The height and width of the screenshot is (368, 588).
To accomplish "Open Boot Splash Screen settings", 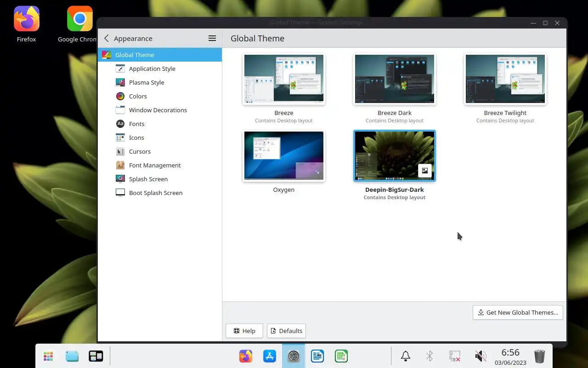I will pyautogui.click(x=160, y=193).
